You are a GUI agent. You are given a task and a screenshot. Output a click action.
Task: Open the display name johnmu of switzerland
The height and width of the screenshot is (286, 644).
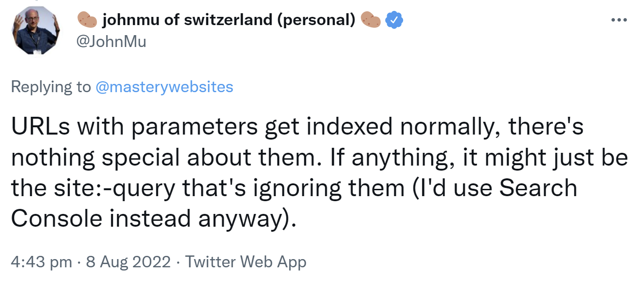pyautogui.click(x=227, y=19)
